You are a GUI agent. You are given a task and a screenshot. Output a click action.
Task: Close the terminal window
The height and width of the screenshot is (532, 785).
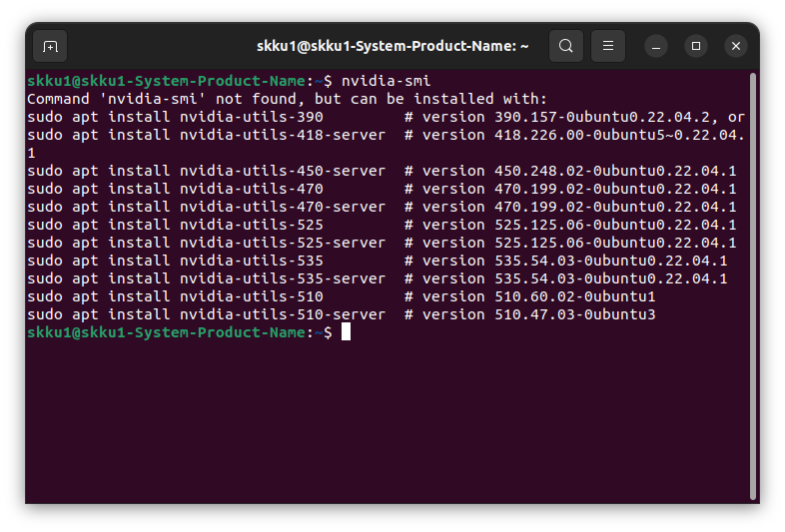[x=736, y=47]
